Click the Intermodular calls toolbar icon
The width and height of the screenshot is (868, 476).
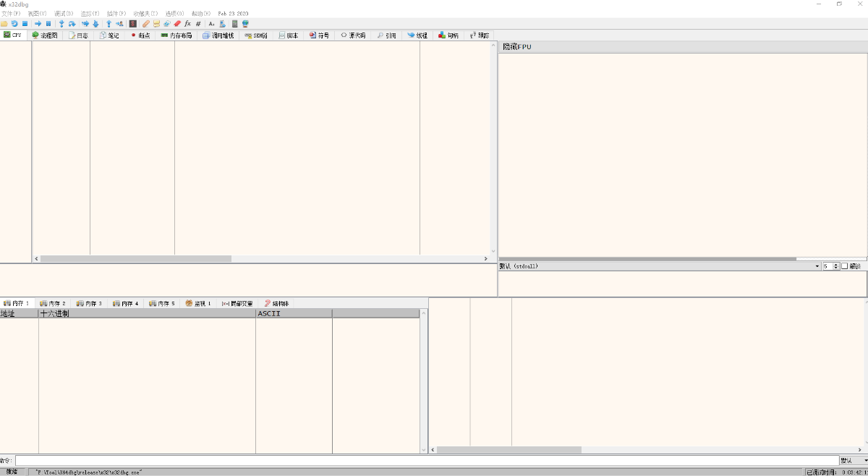222,24
